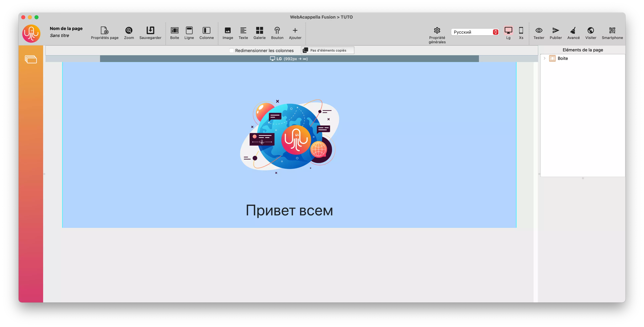Open Propriétés page settings
Viewport: 644px width, 327px height.
pyautogui.click(x=105, y=33)
